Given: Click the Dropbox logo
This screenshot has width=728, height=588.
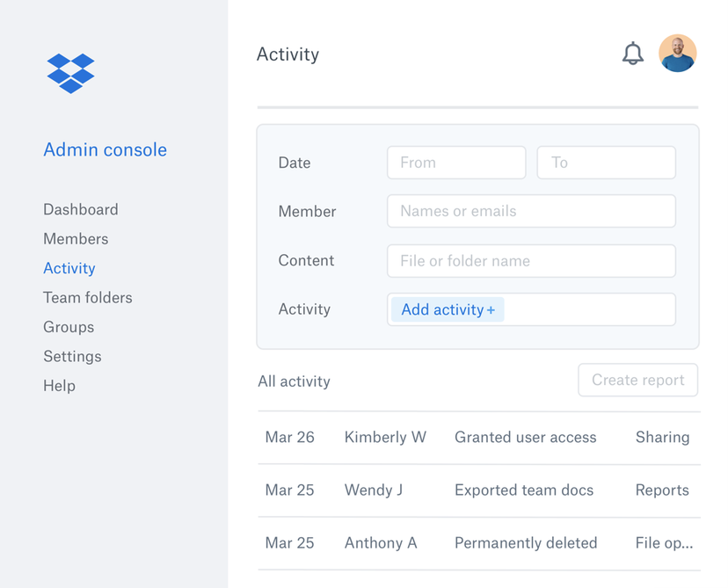Looking at the screenshot, I should 70,73.
